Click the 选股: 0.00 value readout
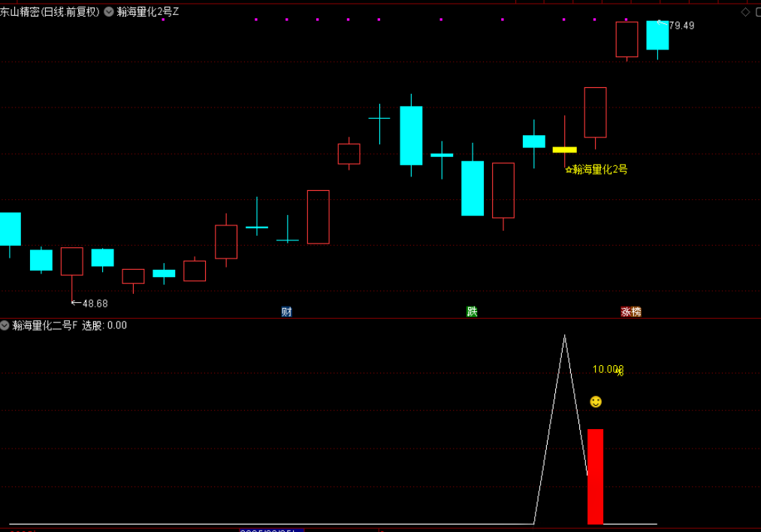The height and width of the screenshot is (532, 761). click(x=104, y=325)
